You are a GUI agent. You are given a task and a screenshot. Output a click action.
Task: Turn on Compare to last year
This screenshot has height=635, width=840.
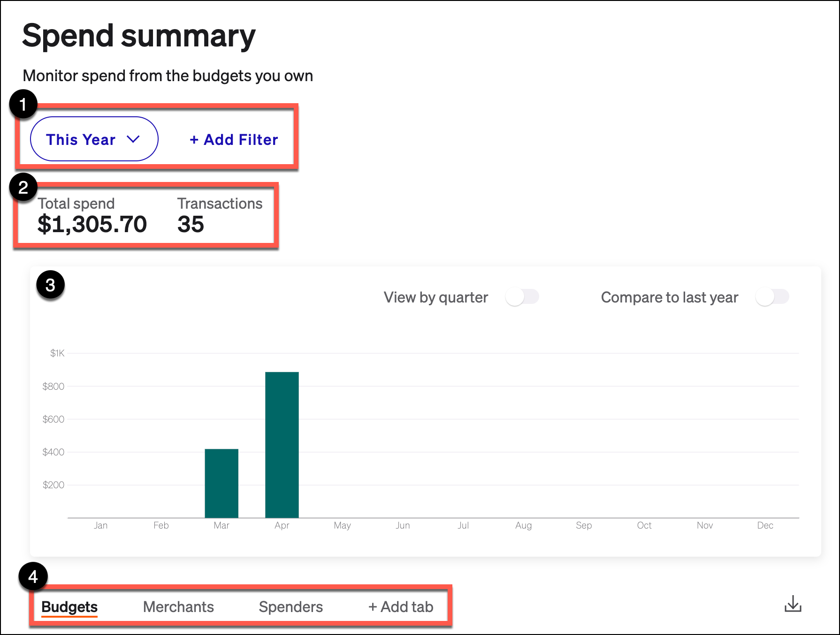772,296
